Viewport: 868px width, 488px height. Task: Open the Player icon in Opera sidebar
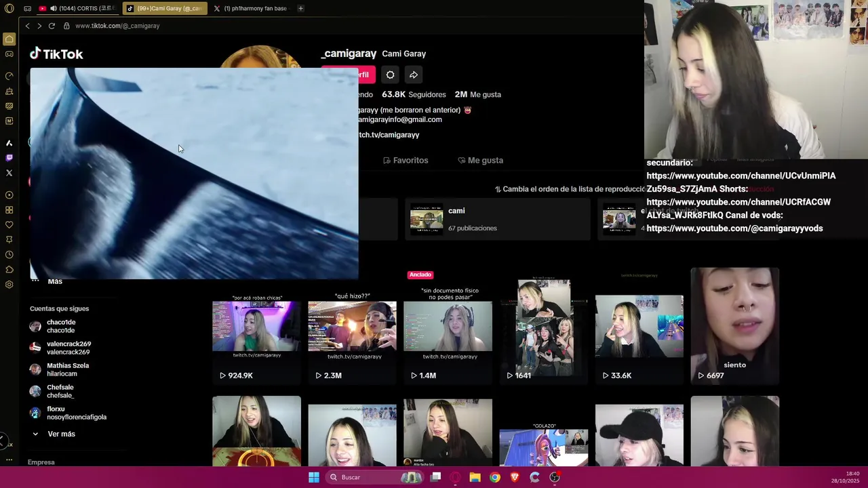(x=9, y=195)
